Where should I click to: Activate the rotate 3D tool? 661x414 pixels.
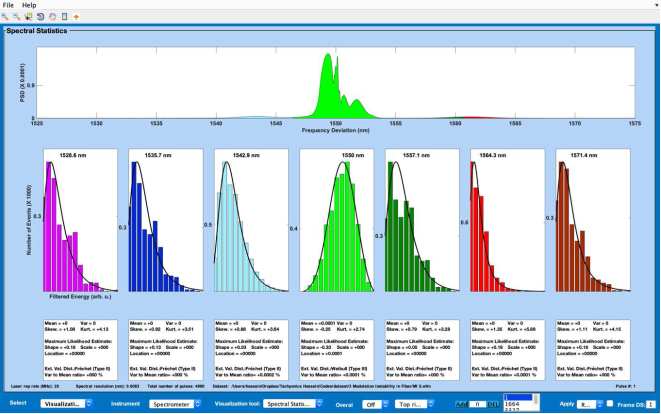tap(41, 17)
